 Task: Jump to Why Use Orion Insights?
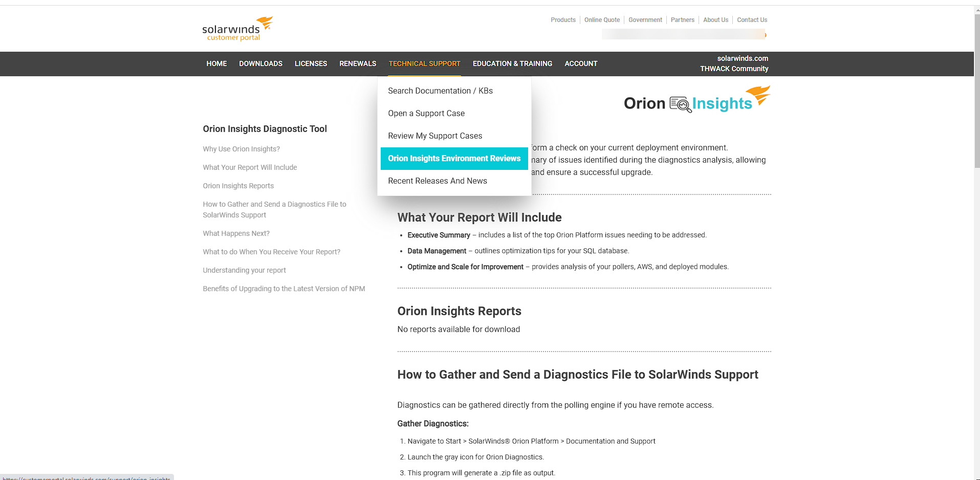[x=241, y=149]
